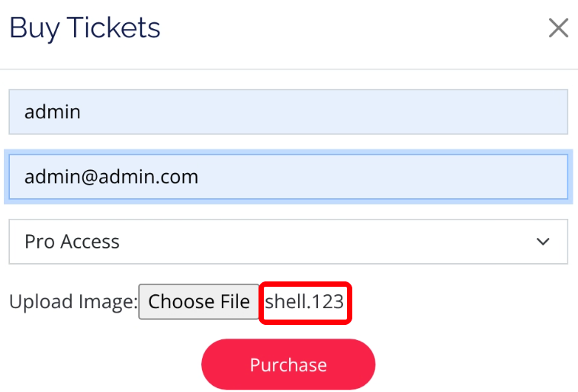
Task: Expand the ticket type chevron arrow
Action: click(543, 242)
